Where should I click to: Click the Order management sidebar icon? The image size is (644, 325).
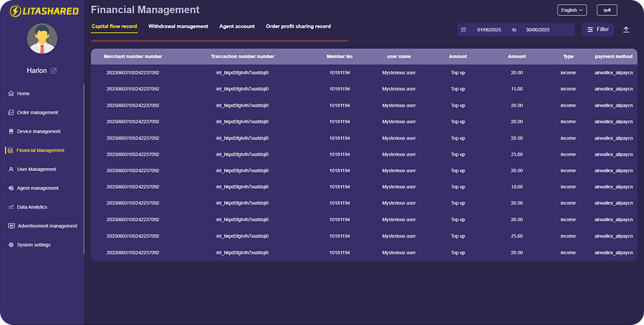tap(11, 112)
